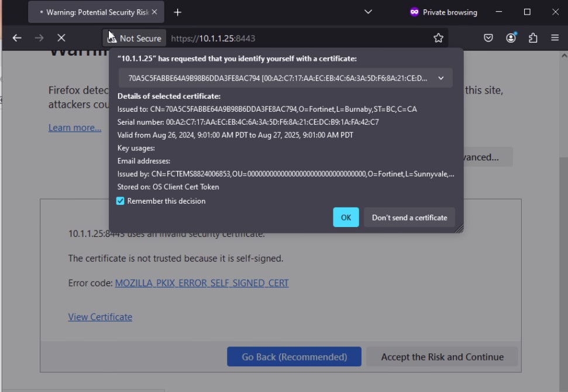The width and height of the screenshot is (568, 392).
Task: Open the Save to Pocket icon
Action: 488,38
